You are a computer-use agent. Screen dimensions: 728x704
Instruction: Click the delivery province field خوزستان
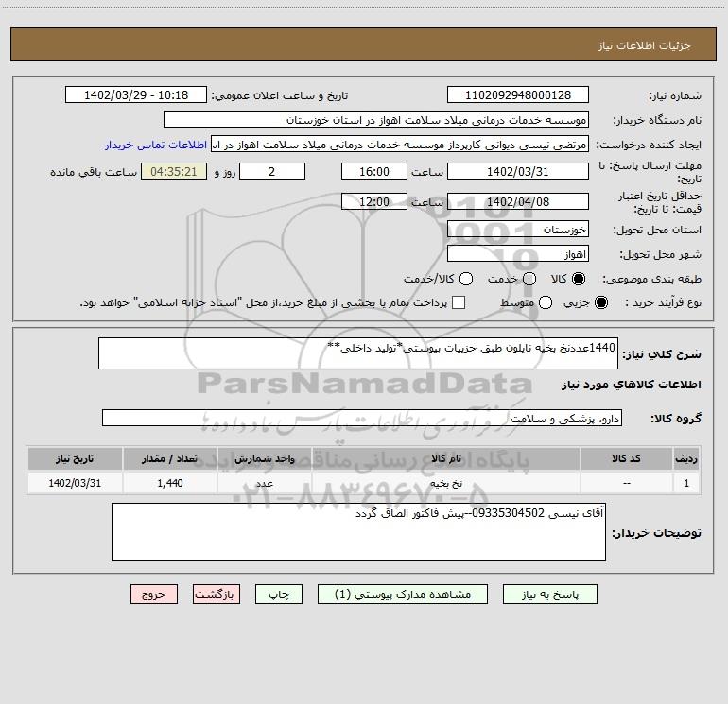coord(518,229)
